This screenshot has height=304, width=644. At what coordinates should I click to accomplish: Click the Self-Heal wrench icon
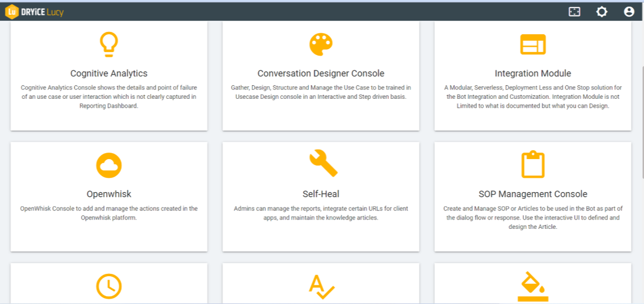[x=323, y=164]
